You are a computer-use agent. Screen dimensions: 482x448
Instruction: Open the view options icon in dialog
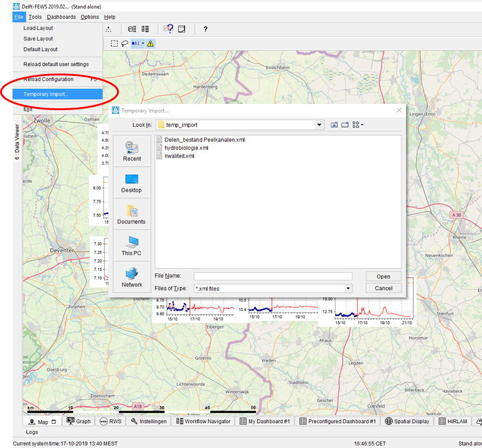[x=357, y=124]
